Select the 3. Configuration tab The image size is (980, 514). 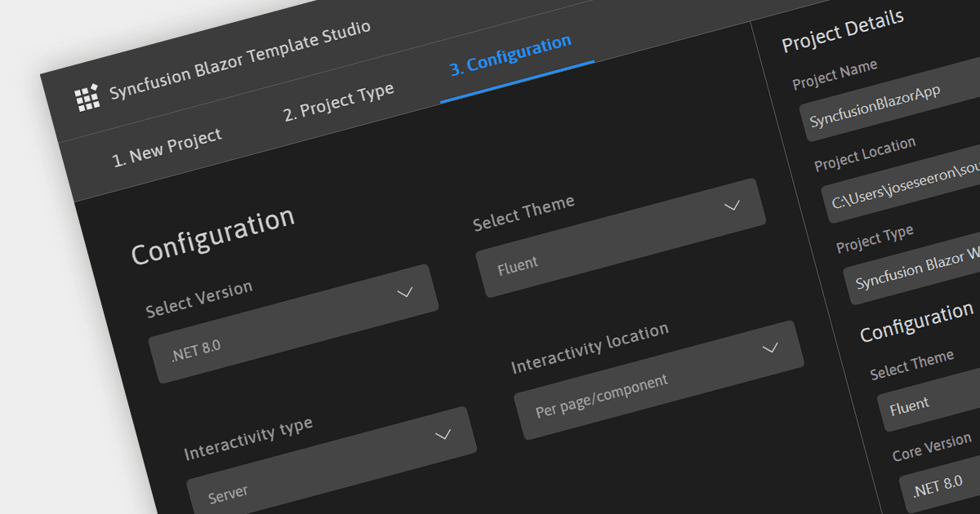coord(511,55)
